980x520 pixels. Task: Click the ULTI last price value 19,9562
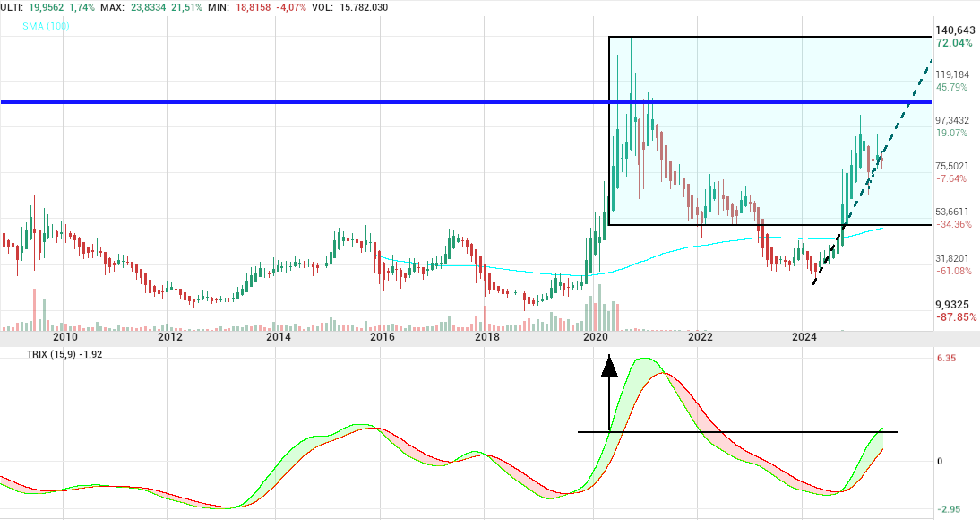(x=47, y=7)
